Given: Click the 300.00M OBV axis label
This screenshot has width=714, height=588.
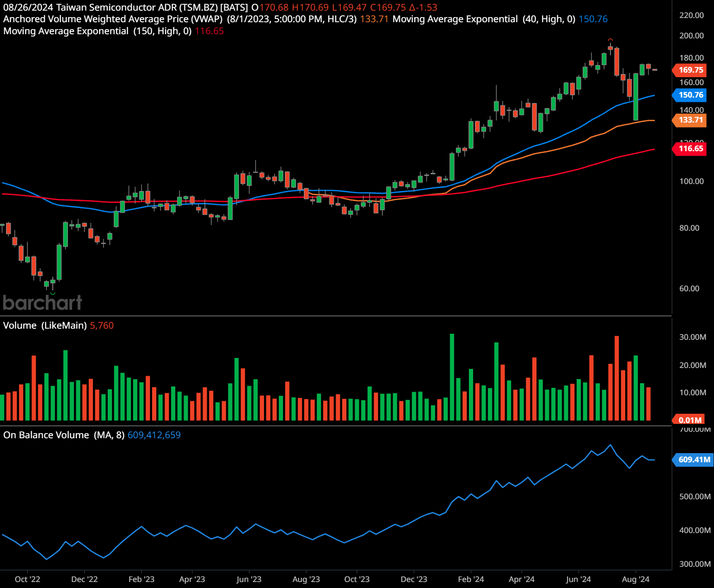Looking at the screenshot, I should point(695,564).
